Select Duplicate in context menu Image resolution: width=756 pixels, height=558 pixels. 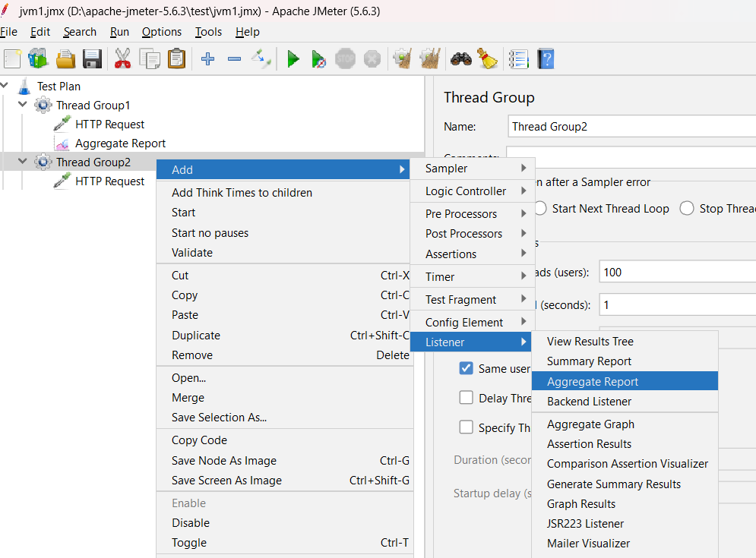pyautogui.click(x=284, y=335)
